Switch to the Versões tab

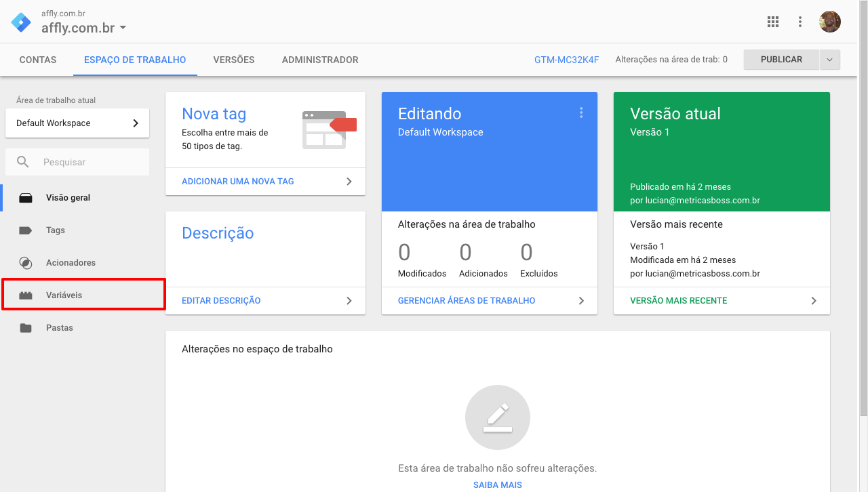(234, 60)
